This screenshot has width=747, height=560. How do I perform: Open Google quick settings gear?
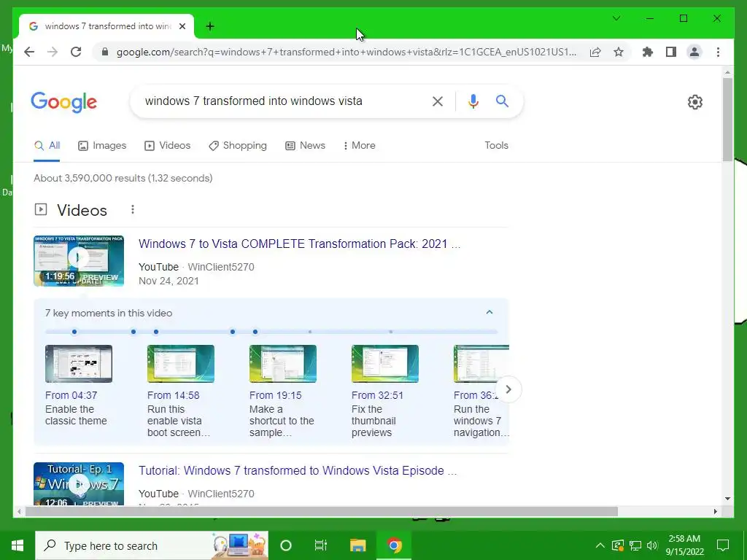pyautogui.click(x=695, y=102)
